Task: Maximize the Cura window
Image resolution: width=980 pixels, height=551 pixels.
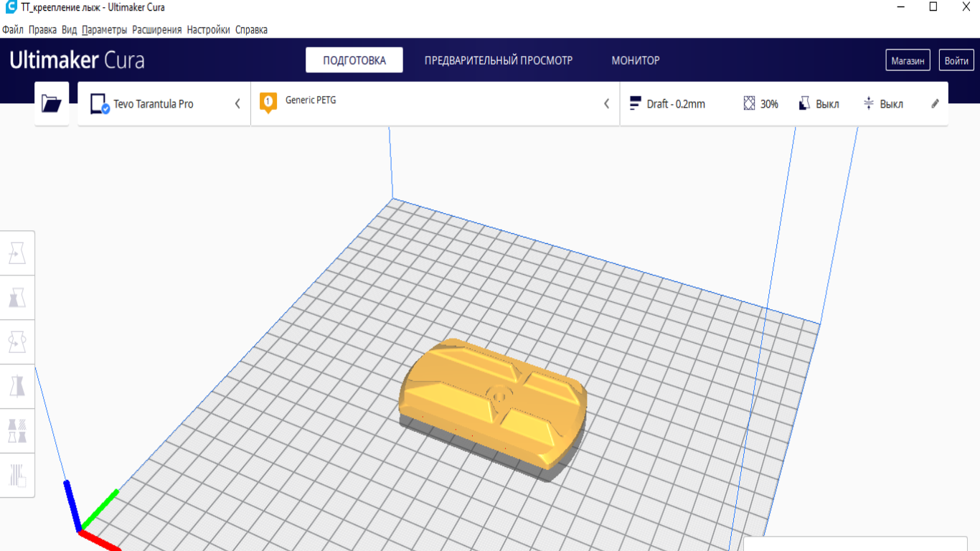Action: click(933, 7)
